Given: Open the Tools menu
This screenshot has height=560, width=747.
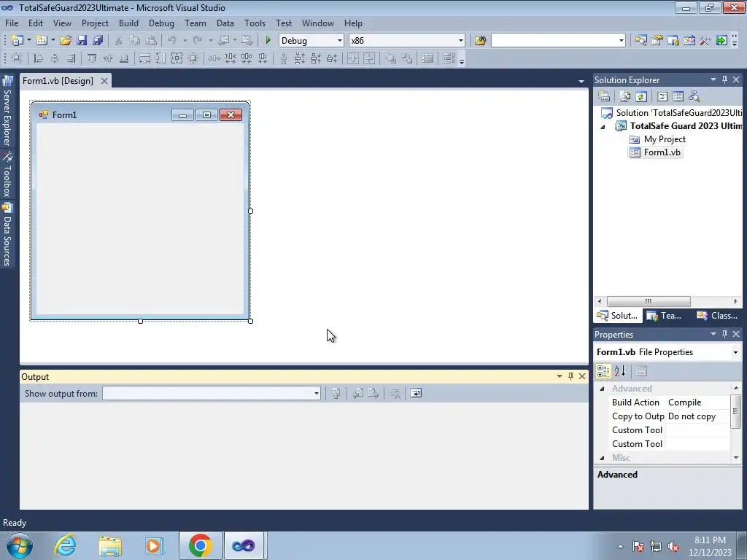Looking at the screenshot, I should (x=255, y=23).
